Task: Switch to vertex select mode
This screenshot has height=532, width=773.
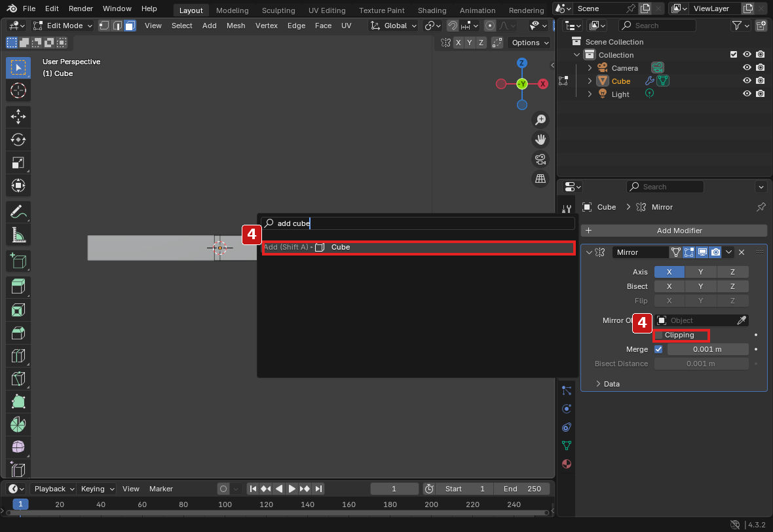Action: tap(104, 26)
